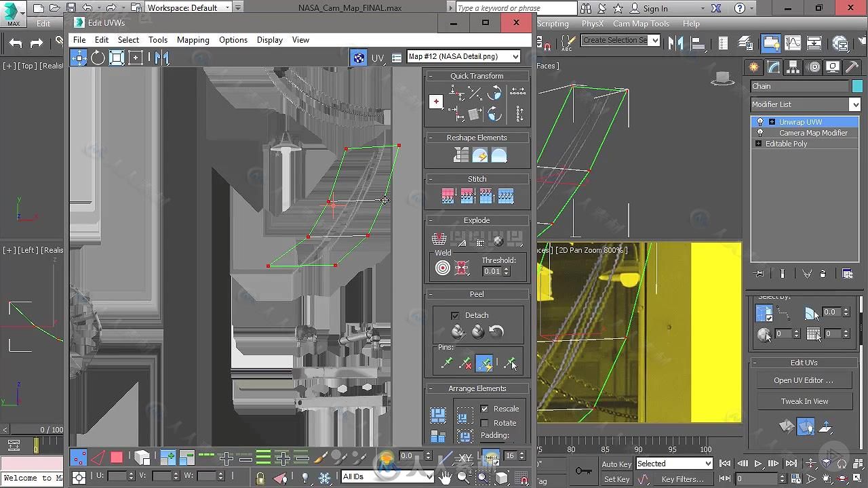Open the Display menu in Edit UVWs

click(269, 40)
